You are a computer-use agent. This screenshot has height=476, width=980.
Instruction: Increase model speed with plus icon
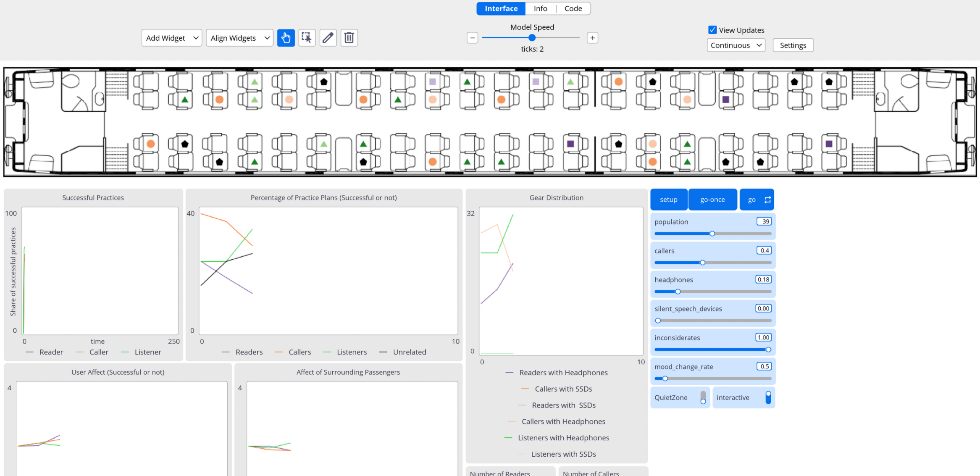tap(592, 38)
